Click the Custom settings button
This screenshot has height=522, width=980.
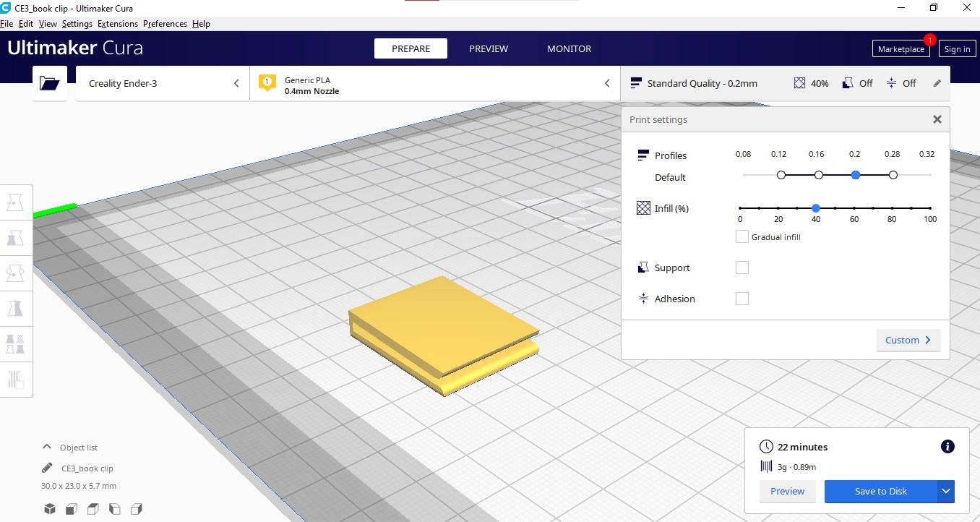tap(908, 340)
